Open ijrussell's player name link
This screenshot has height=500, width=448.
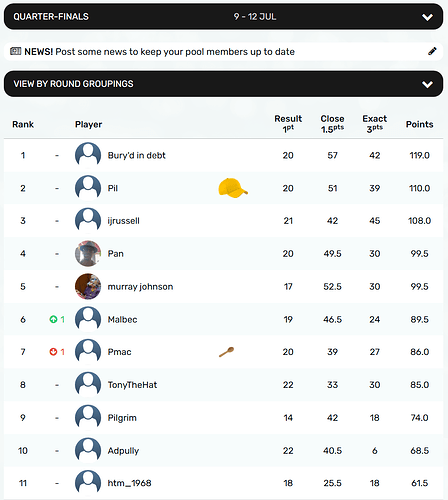tap(123, 221)
